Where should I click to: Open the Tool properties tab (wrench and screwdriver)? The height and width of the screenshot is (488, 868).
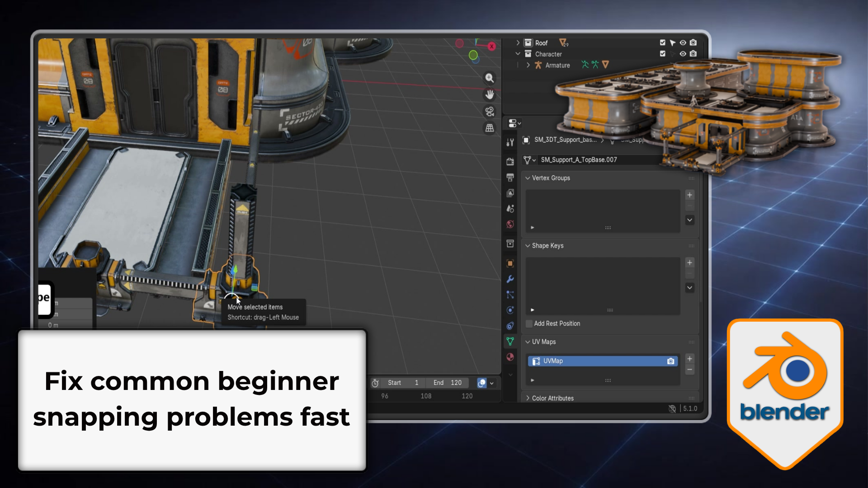(x=510, y=142)
